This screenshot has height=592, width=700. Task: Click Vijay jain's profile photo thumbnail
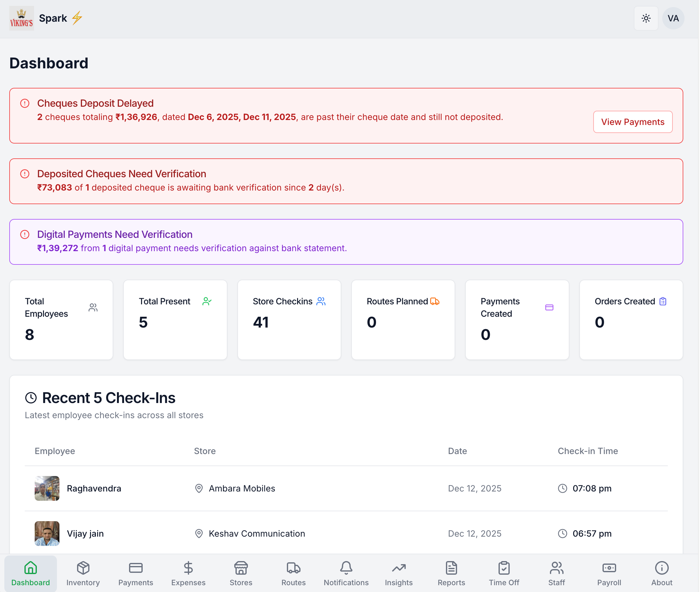tap(47, 533)
